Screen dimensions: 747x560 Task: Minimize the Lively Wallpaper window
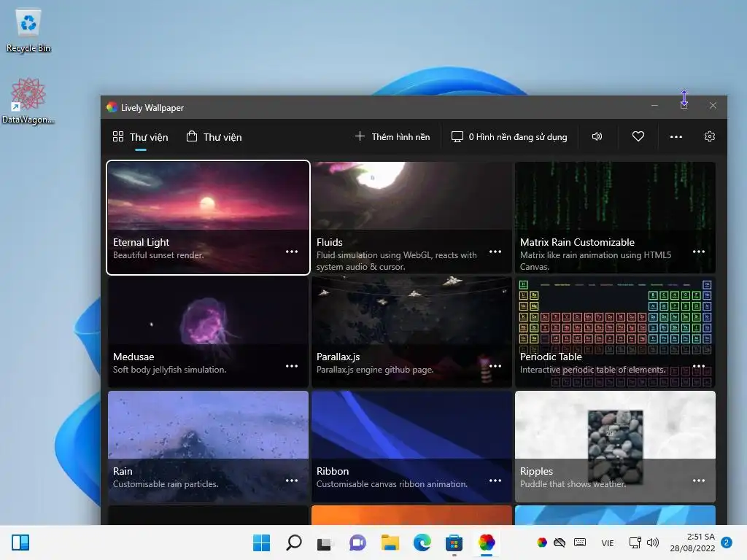(x=654, y=105)
